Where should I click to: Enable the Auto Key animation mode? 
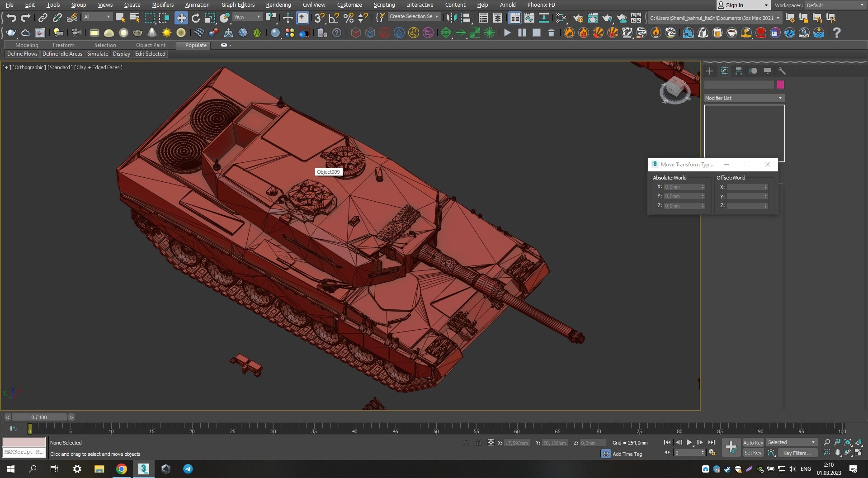pyautogui.click(x=753, y=443)
